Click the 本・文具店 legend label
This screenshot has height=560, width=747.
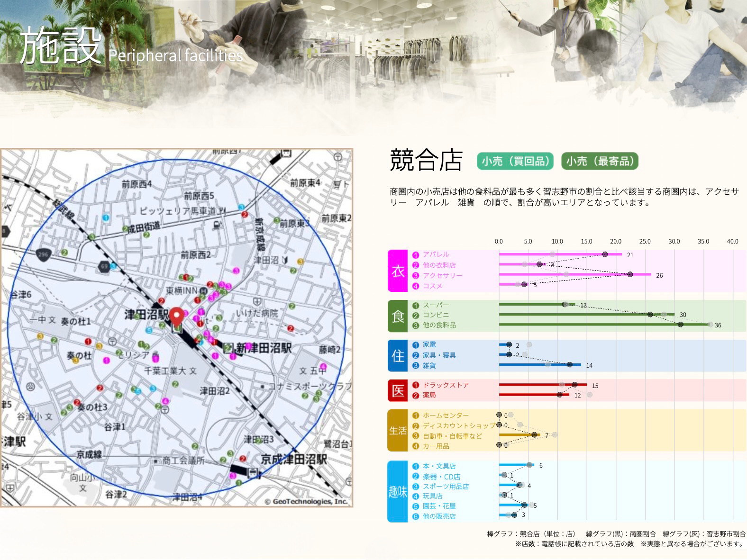click(439, 466)
